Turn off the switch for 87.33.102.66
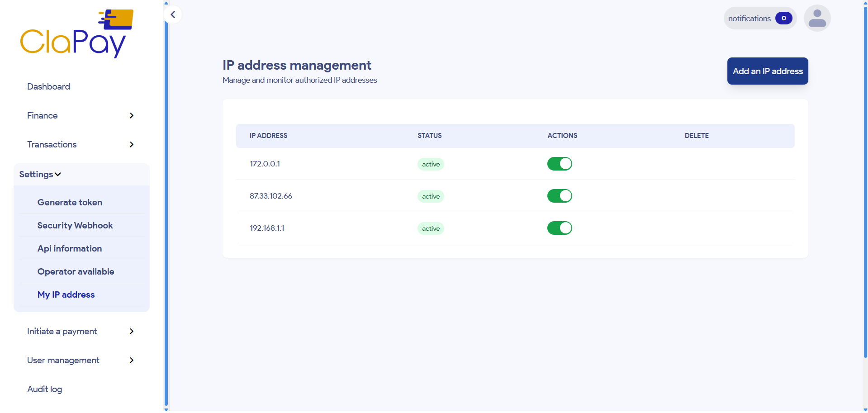The image size is (868, 413). pos(560,196)
